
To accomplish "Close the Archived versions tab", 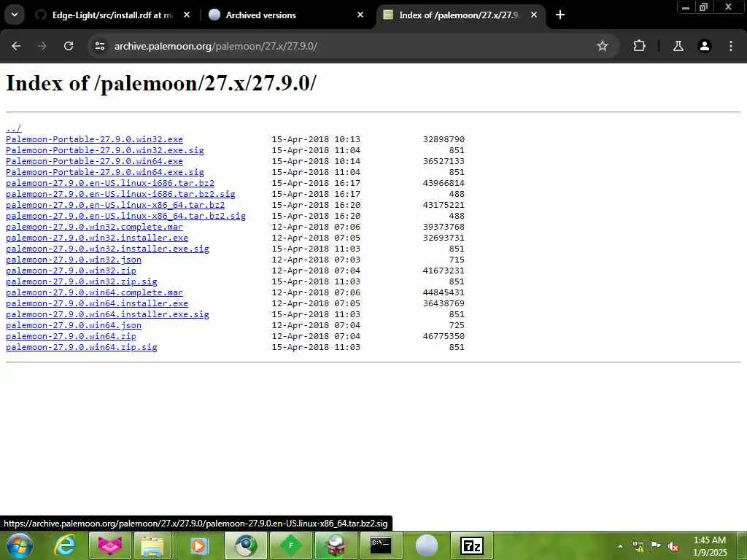I will (x=360, y=15).
